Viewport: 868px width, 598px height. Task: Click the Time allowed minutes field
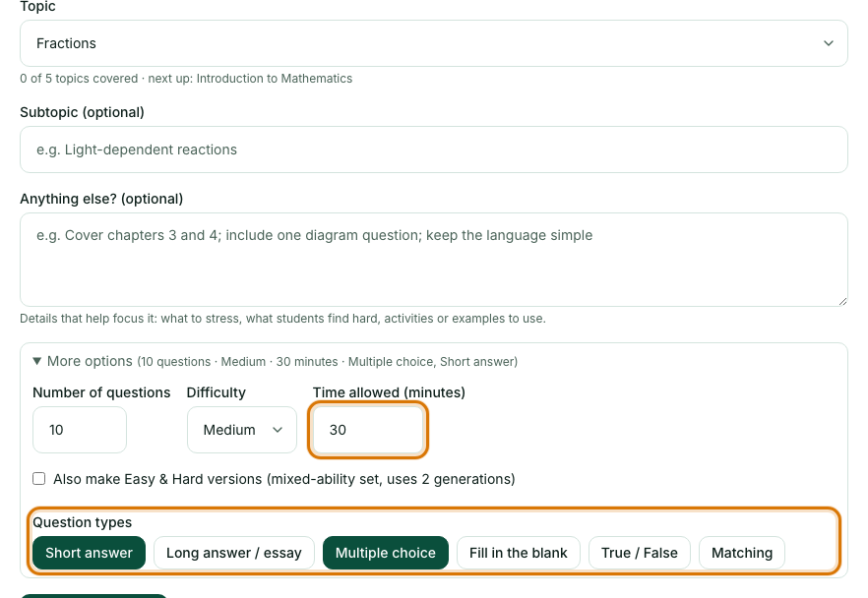(x=368, y=430)
